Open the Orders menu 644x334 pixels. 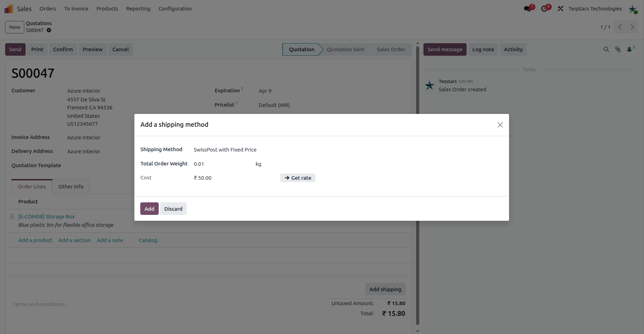(48, 9)
